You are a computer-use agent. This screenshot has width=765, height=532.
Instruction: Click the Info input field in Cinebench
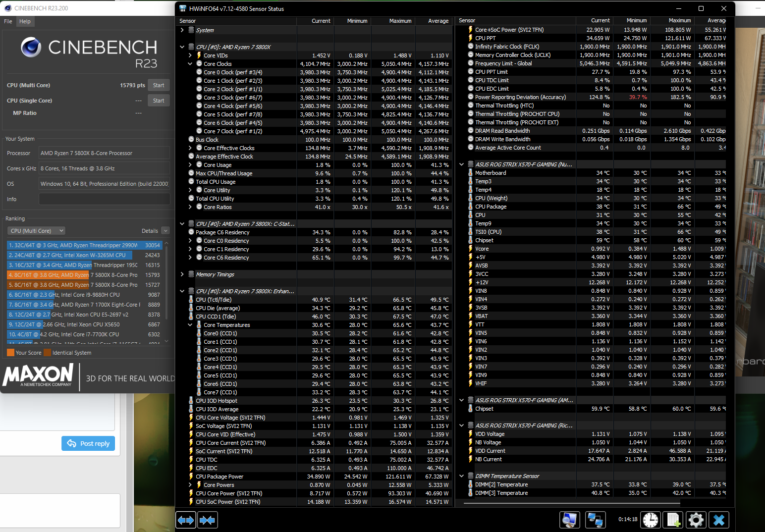coord(105,199)
